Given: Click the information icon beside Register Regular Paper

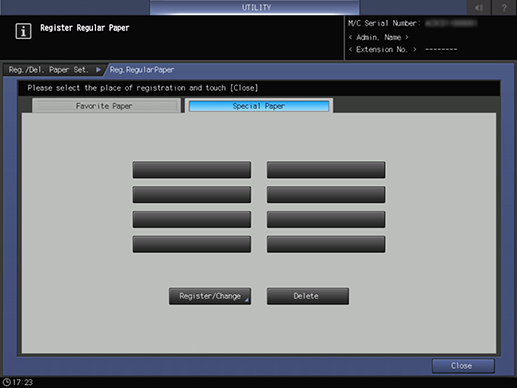Looking at the screenshot, I should click(23, 31).
